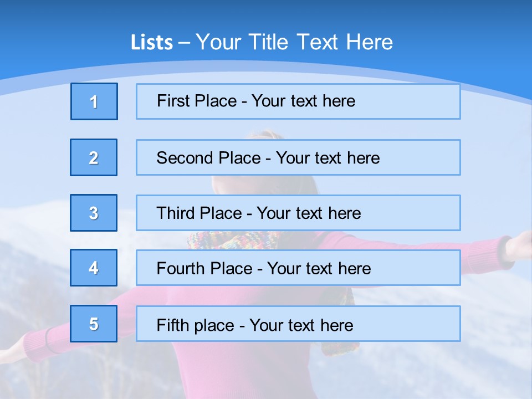Click the "Second Place - Your text here" box

coord(298,157)
